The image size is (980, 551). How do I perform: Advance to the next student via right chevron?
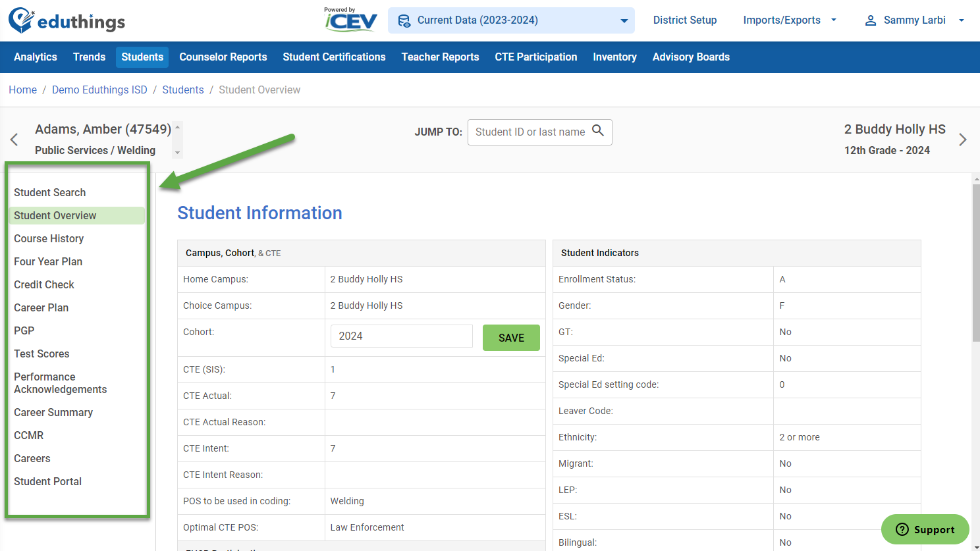point(964,140)
